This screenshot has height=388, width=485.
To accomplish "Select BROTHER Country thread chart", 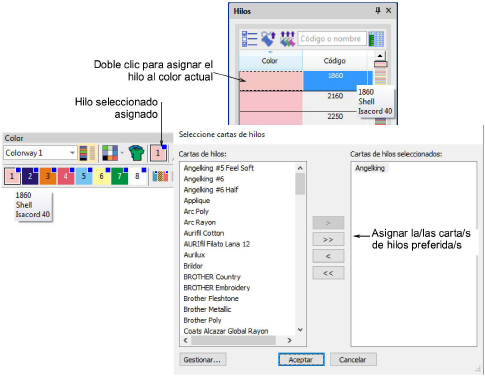I will click(x=212, y=277).
